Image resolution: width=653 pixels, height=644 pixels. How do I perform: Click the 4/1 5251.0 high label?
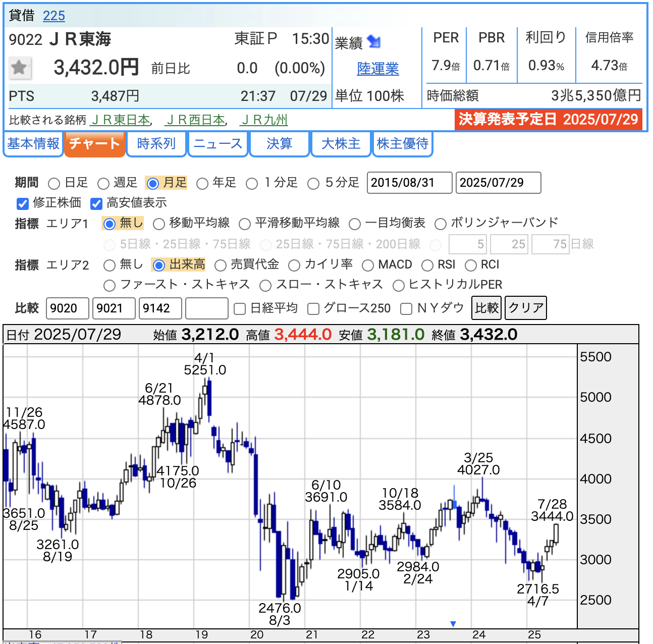(x=205, y=364)
